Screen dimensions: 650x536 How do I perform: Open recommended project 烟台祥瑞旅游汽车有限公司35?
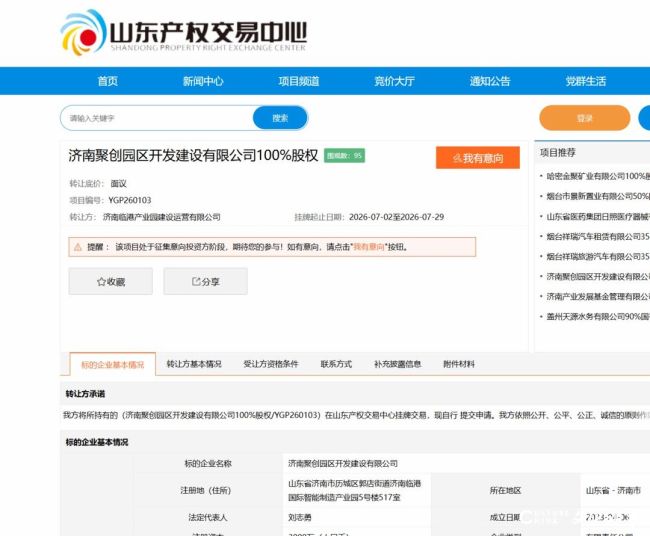point(598,257)
